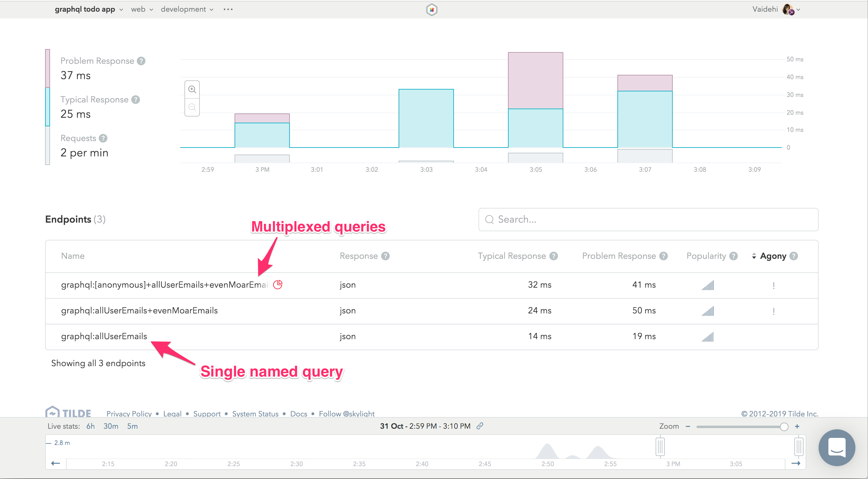Click the Skylight logo in the top bar

tap(431, 10)
